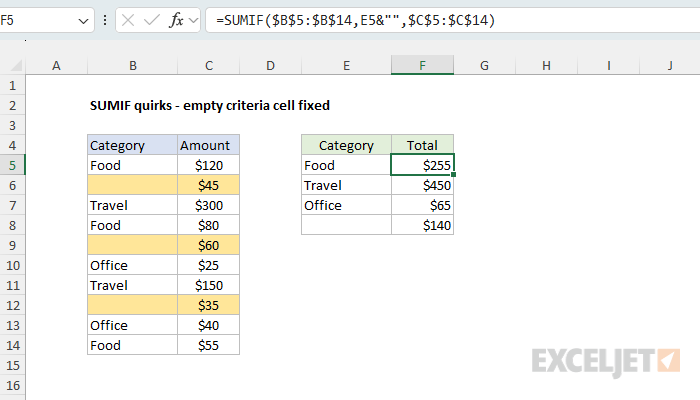Viewport: 700px width, 400px height.
Task: Select column G header
Action: click(x=484, y=66)
